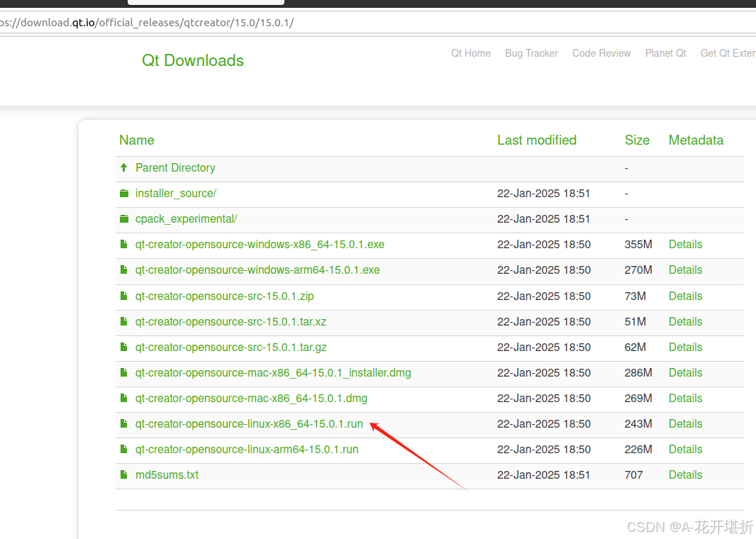The width and height of the screenshot is (756, 539).
Task: Click the Parent Directory up-arrow icon
Action: coord(124,167)
